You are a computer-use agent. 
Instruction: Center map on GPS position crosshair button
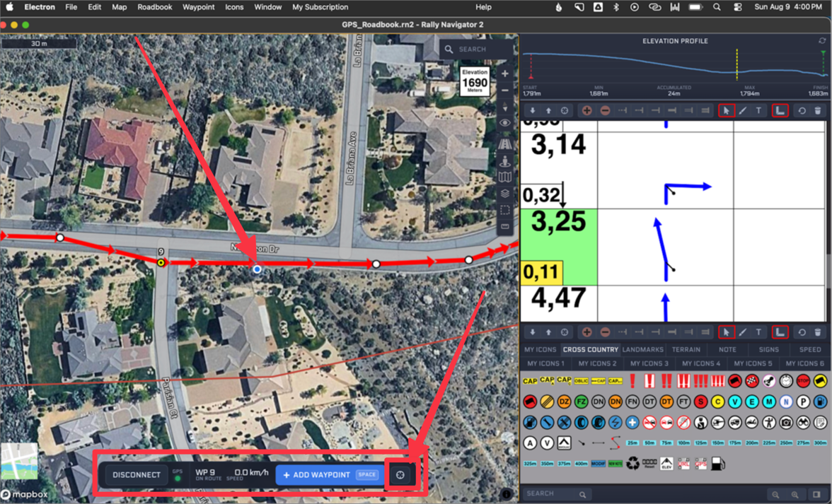[400, 475]
